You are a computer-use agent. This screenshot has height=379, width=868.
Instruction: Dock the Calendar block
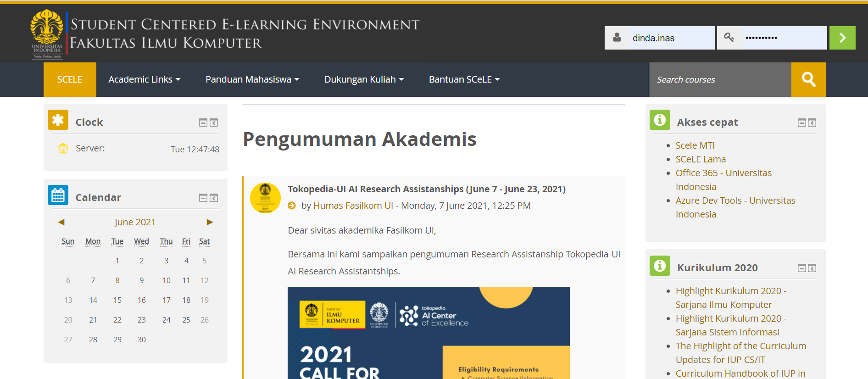point(214,198)
